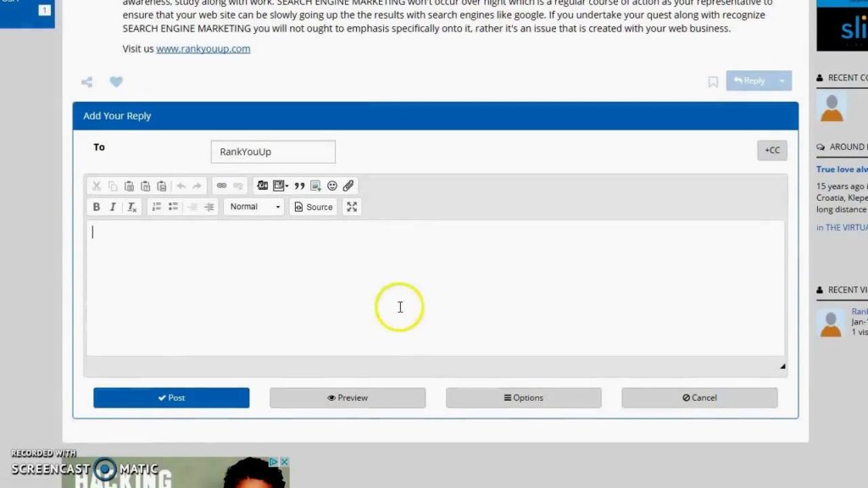Insert a video using the film icon

pyautogui.click(x=263, y=186)
